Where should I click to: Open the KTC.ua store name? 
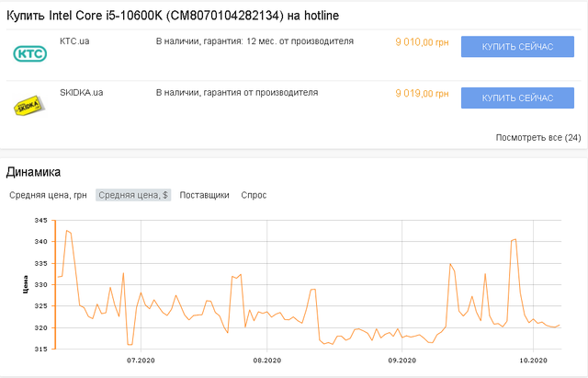coord(74,40)
